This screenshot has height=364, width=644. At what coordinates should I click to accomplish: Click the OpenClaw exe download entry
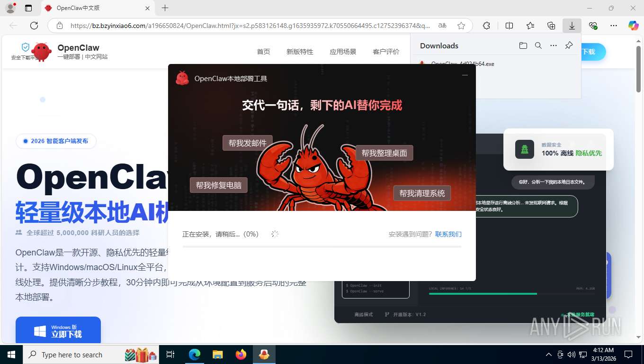(462, 64)
